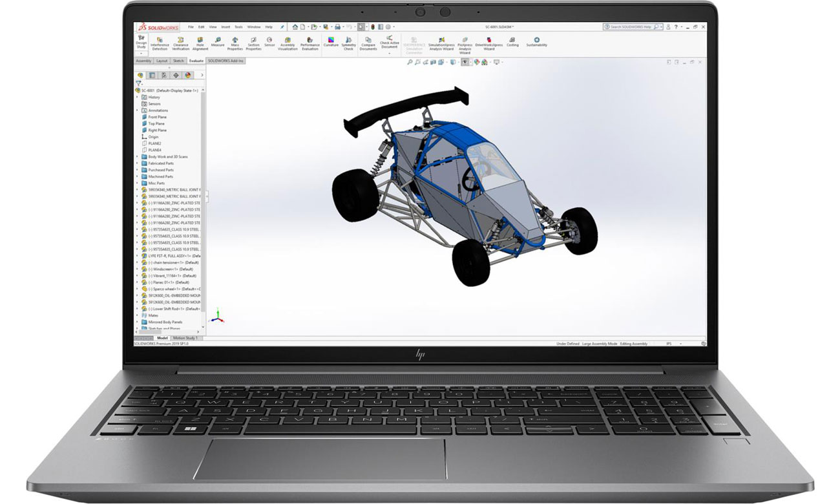Open the Window menu
This screenshot has width=840, height=504.
[x=254, y=27]
